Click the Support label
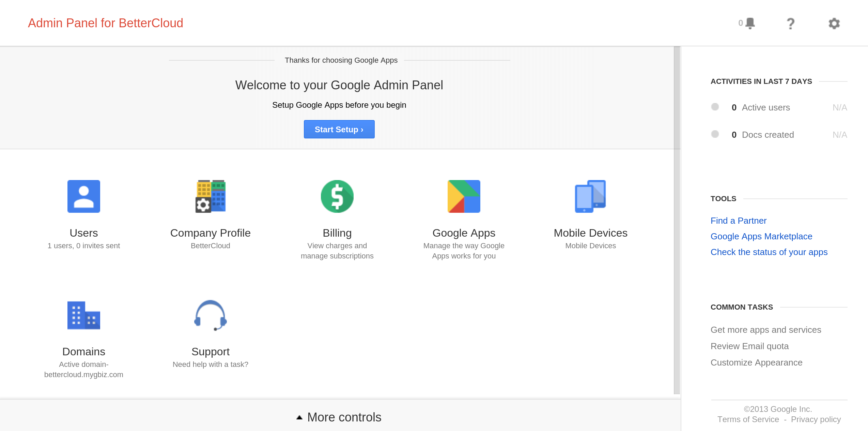The height and width of the screenshot is (431, 868). click(211, 352)
